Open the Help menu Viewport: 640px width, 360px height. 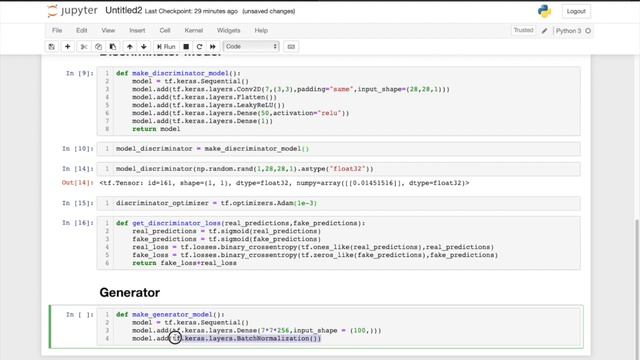pyautogui.click(x=261, y=31)
